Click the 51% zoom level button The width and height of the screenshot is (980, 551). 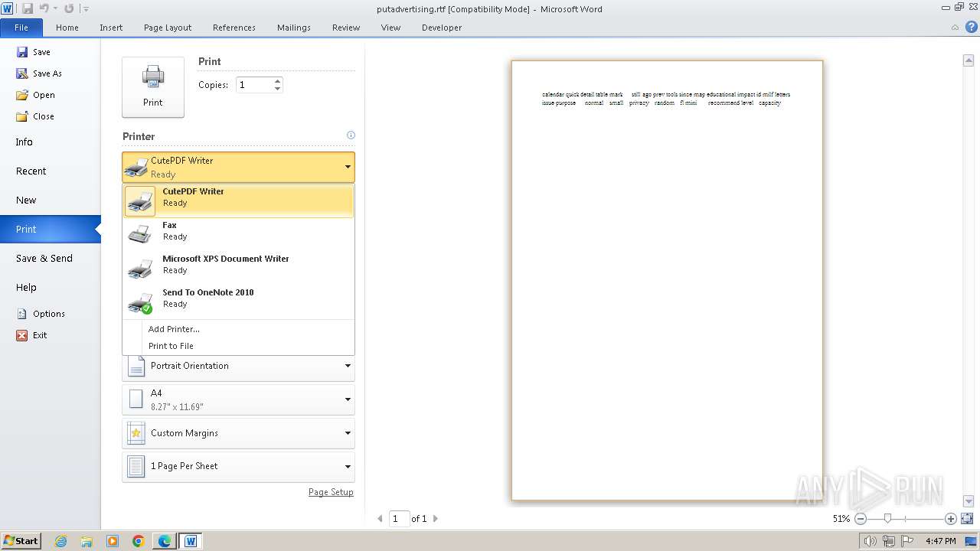[841, 519]
